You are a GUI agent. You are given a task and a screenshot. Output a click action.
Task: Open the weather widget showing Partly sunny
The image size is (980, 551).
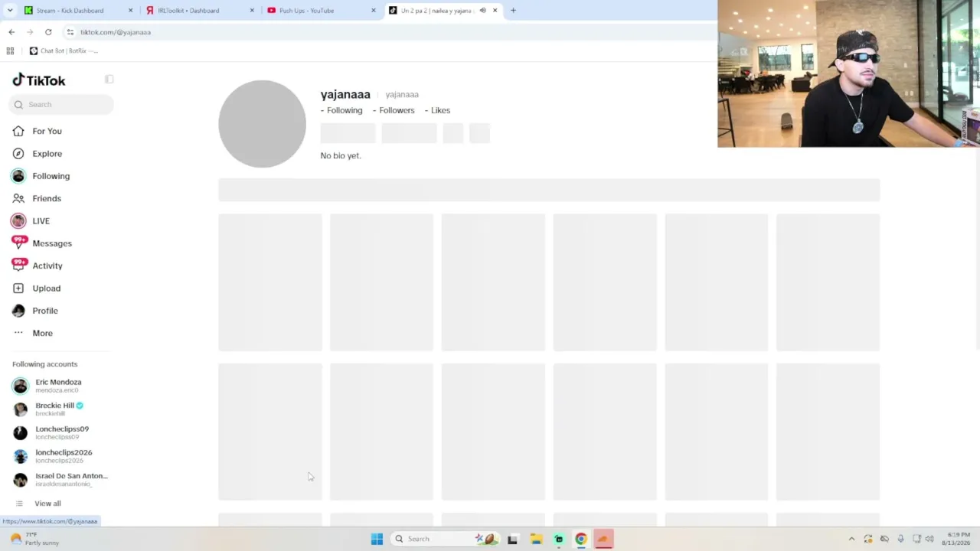coord(34,539)
